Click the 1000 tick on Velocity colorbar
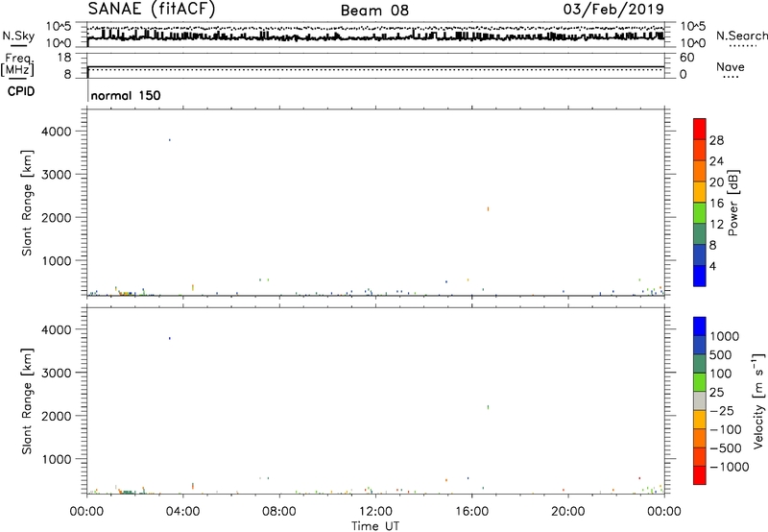768x532 pixels. pos(725,336)
